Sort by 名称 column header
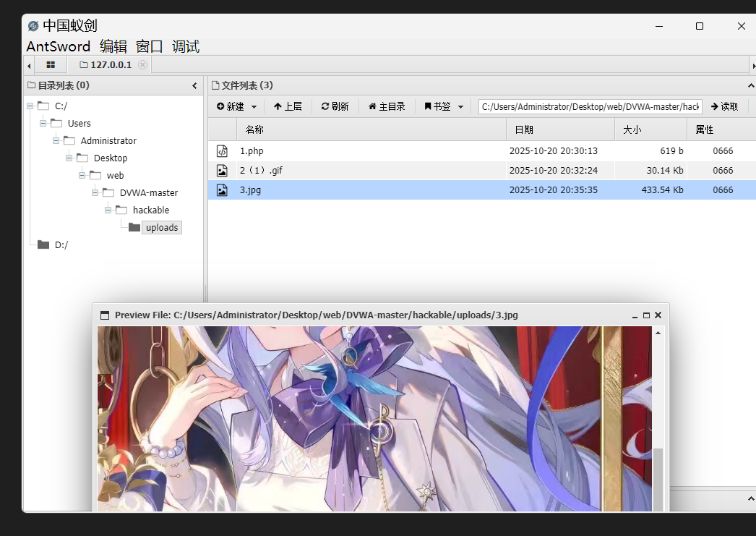Viewport: 756px width, 536px height. [x=371, y=129]
